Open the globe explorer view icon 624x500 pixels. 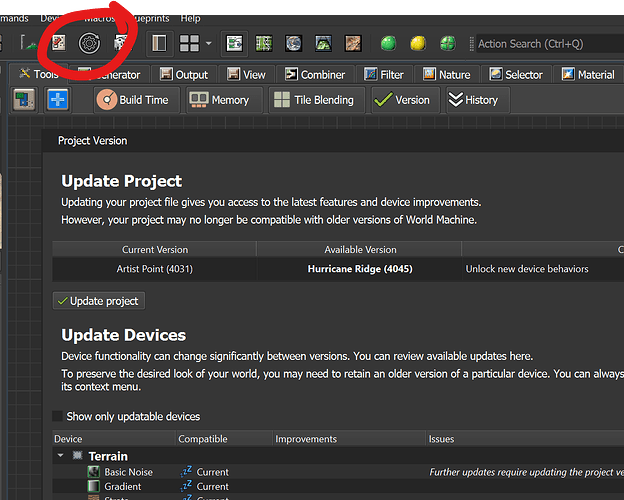click(x=294, y=43)
